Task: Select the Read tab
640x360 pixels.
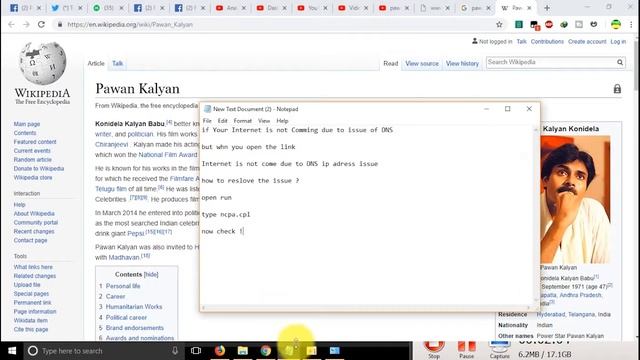Action: point(391,64)
